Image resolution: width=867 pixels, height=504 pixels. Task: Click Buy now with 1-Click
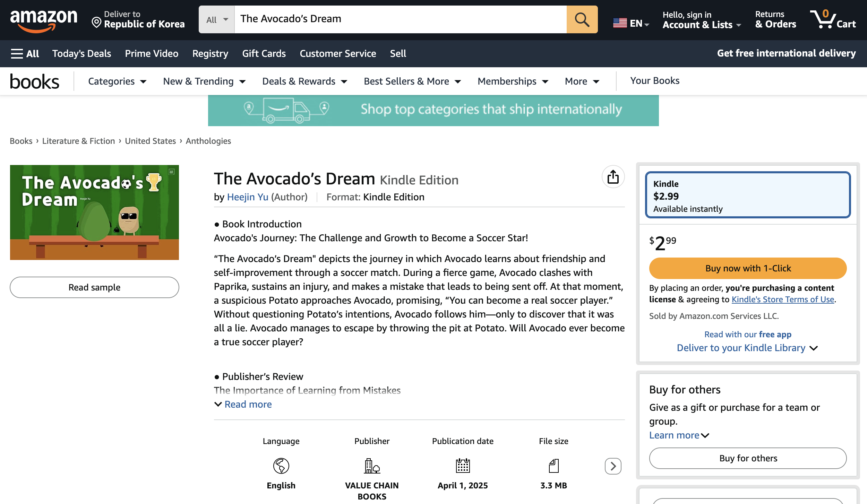pyautogui.click(x=748, y=268)
